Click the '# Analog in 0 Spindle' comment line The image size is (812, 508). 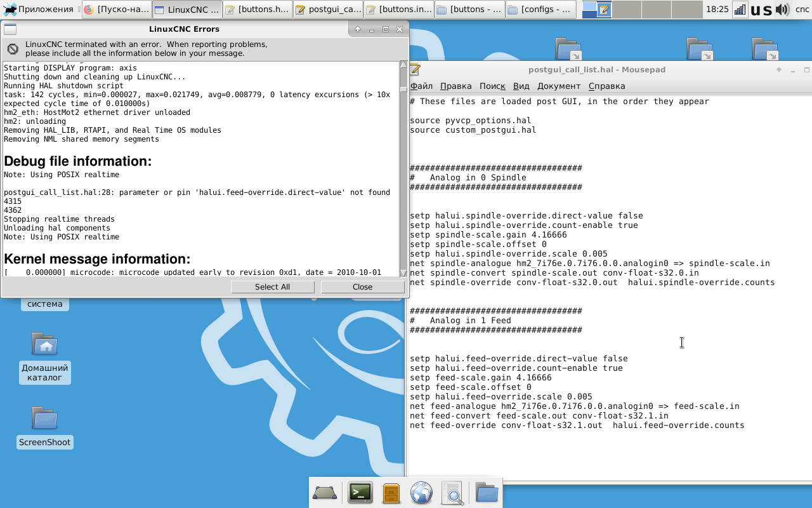tap(468, 178)
